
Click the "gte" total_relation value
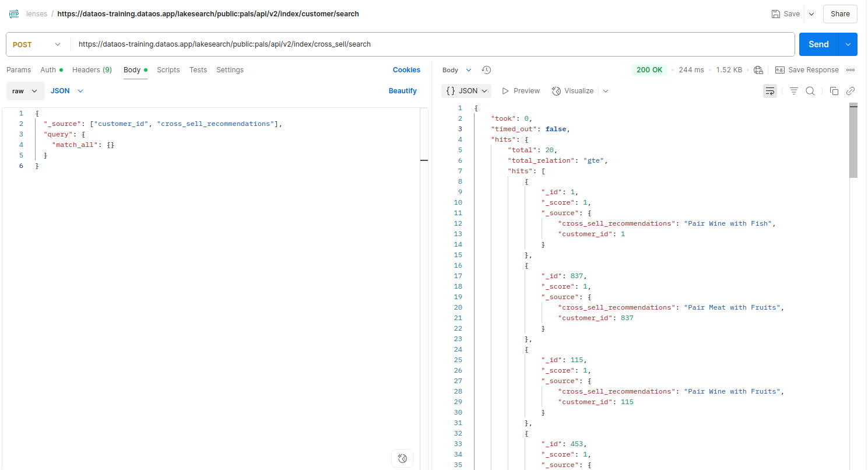pyautogui.click(x=593, y=161)
